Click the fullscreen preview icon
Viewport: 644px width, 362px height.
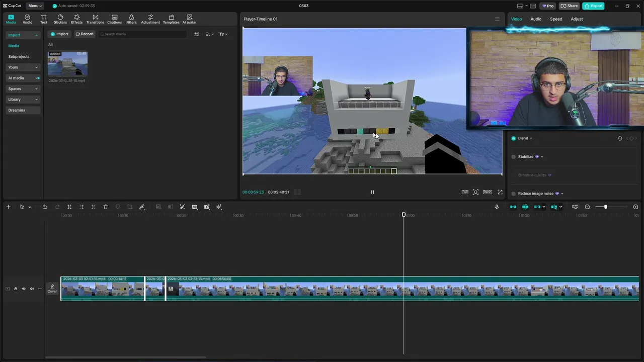[500, 192]
